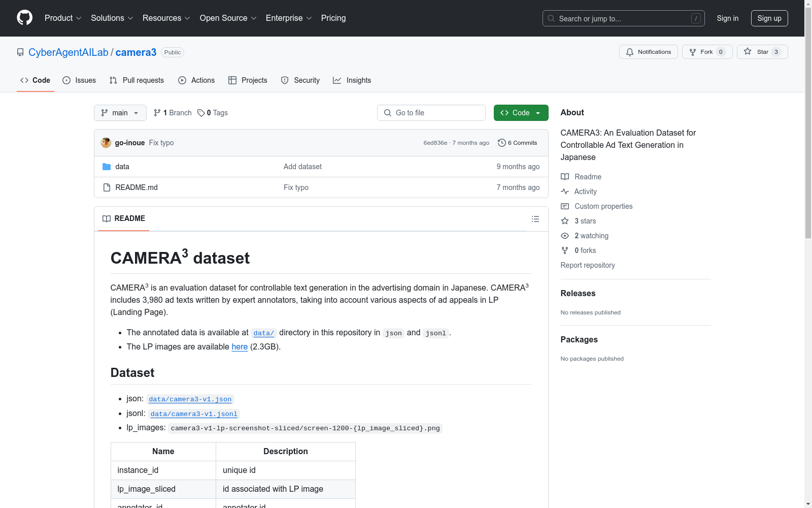Switch to the Issues tab

[x=79, y=80]
